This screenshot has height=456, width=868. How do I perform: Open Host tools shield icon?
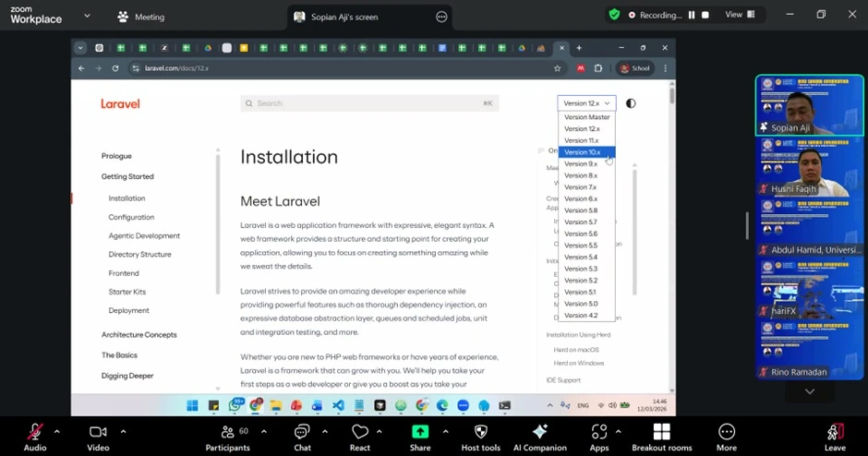480,432
